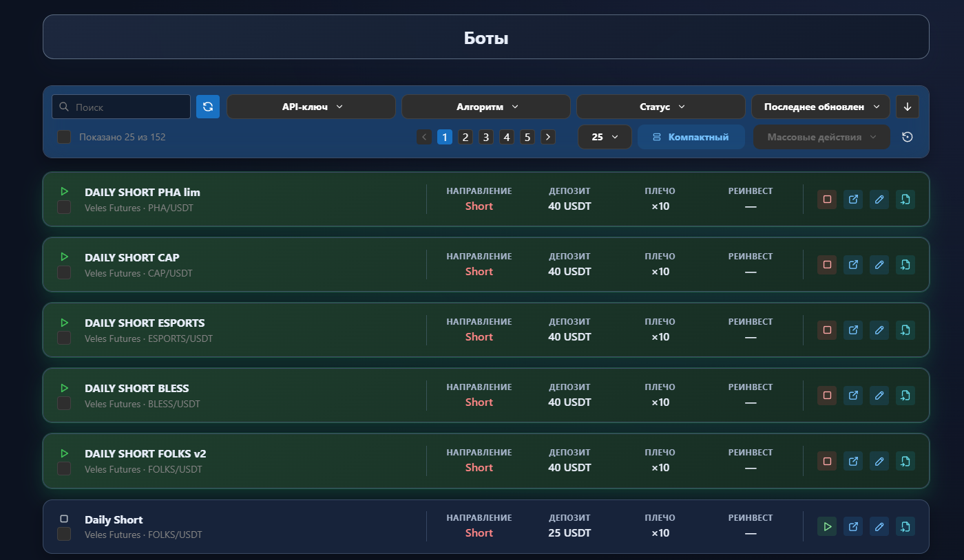Edit the DAILY SHORT CAP bot

pos(879,265)
